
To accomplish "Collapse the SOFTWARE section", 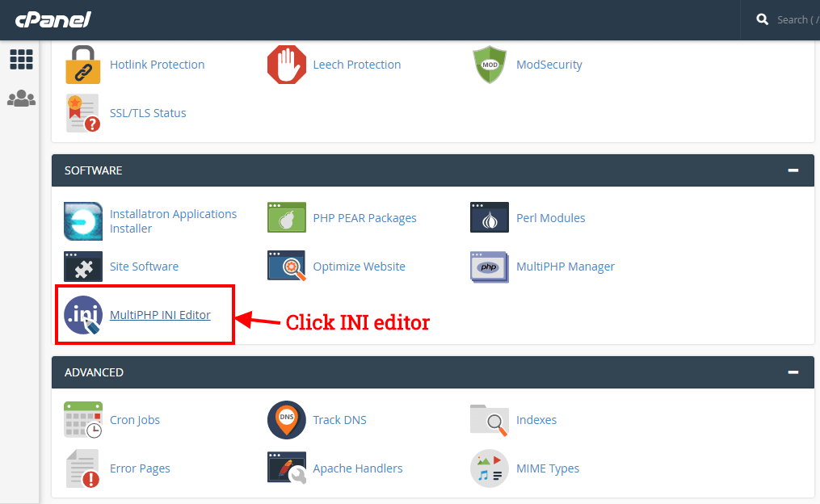I will [793, 170].
